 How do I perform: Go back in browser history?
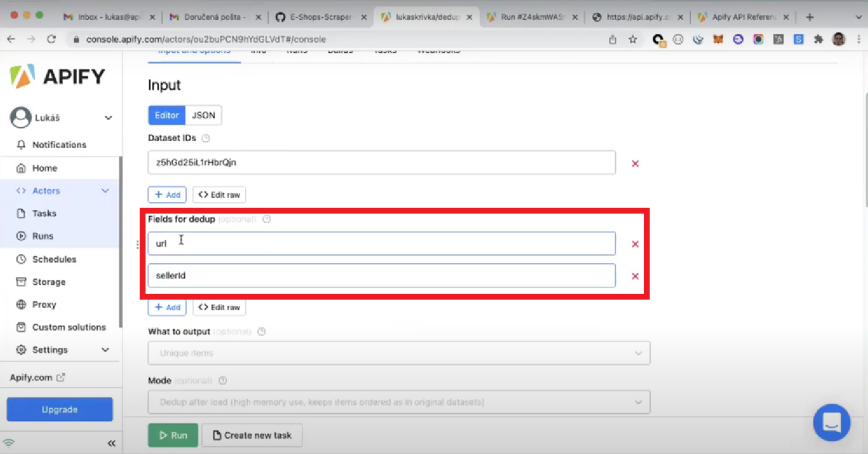pyautogui.click(x=11, y=39)
